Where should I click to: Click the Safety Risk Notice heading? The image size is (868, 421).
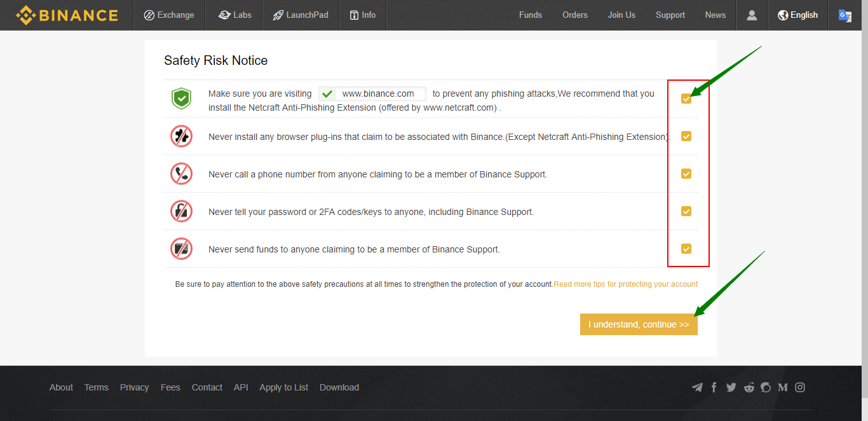point(216,60)
